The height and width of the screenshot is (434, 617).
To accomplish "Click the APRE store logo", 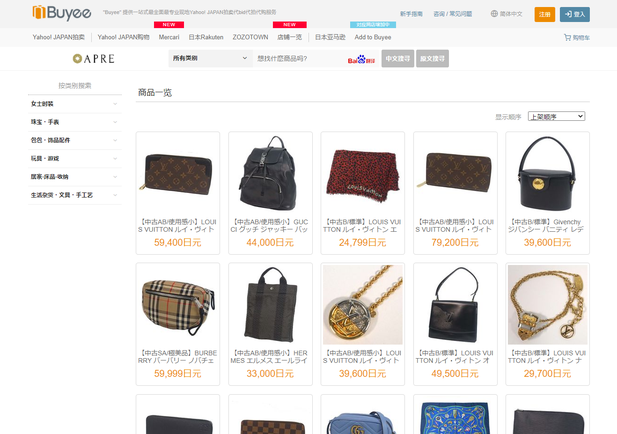I will coord(94,59).
